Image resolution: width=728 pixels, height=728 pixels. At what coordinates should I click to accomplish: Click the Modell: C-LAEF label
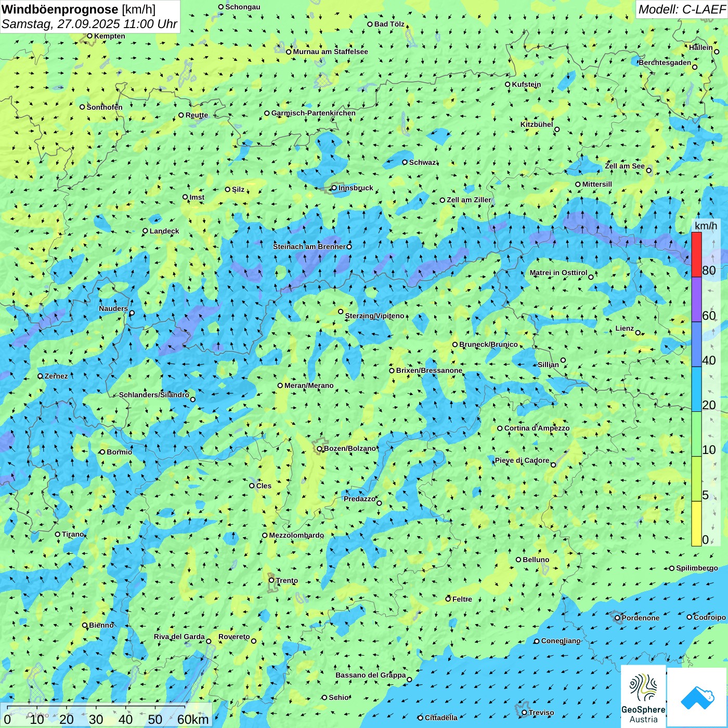pyautogui.click(x=682, y=9)
